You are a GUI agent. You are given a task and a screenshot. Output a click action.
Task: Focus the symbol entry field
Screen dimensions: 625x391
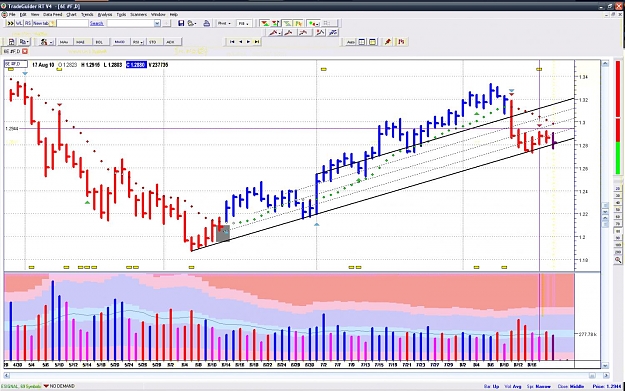[72, 24]
